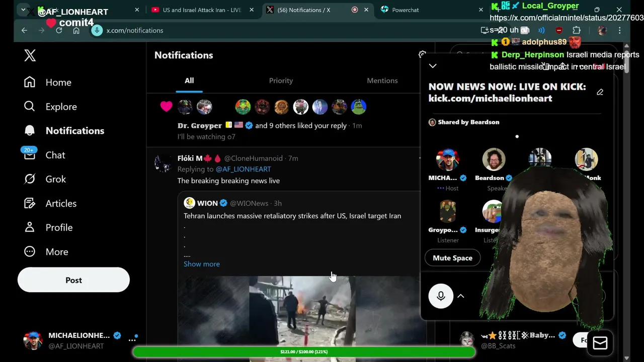This screenshot has height=362, width=644.
Task: Click the recording indicator on Notifications tab
Action: click(355, 10)
